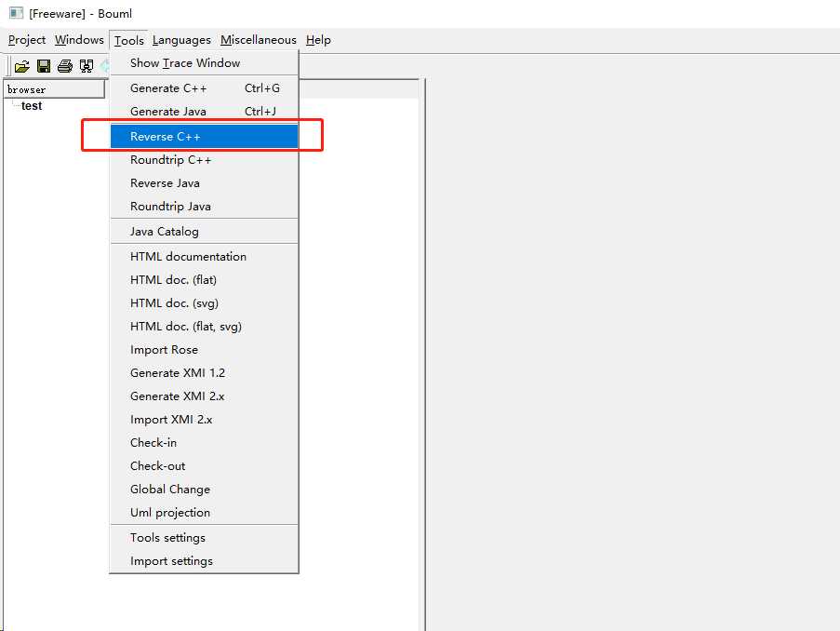Image resolution: width=840 pixels, height=631 pixels.
Task: Choose HTML doc. (flat, svg)
Action: (x=204, y=327)
